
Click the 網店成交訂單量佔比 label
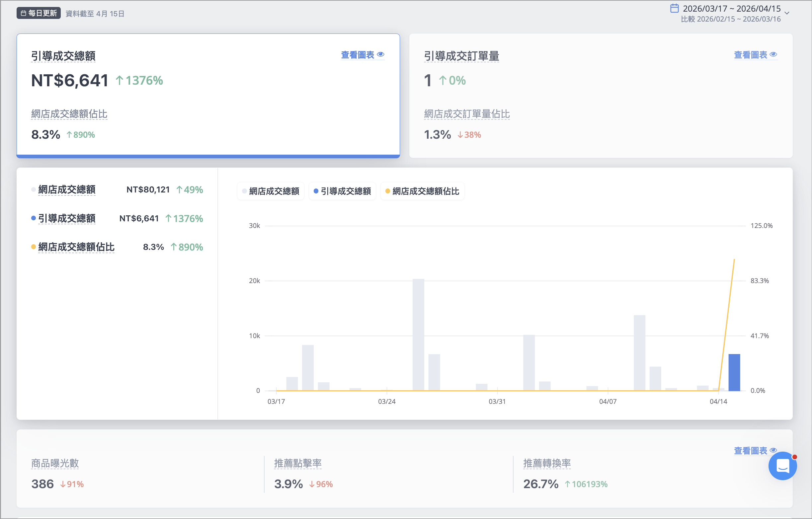[467, 114]
